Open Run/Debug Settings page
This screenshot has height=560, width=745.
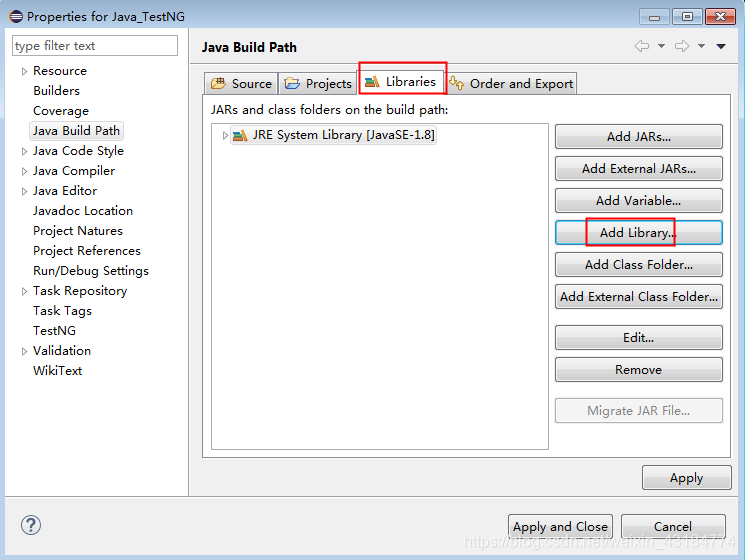click(x=91, y=271)
